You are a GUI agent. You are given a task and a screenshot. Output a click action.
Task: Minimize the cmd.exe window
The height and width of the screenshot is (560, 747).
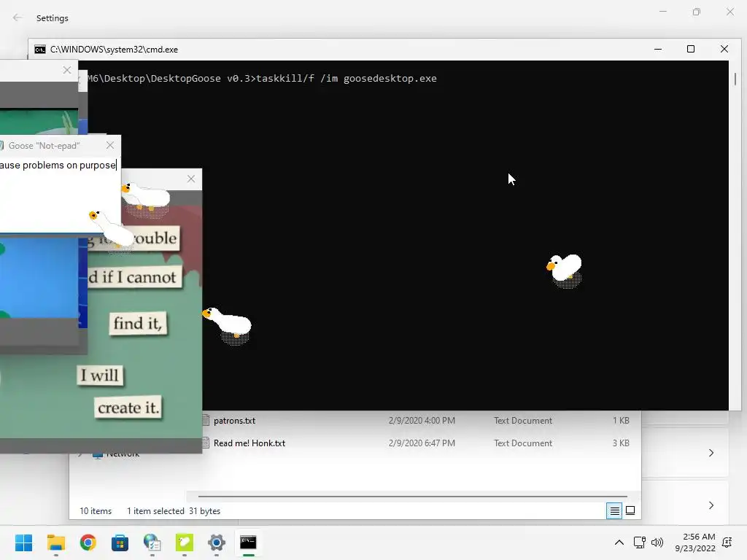pyautogui.click(x=658, y=49)
